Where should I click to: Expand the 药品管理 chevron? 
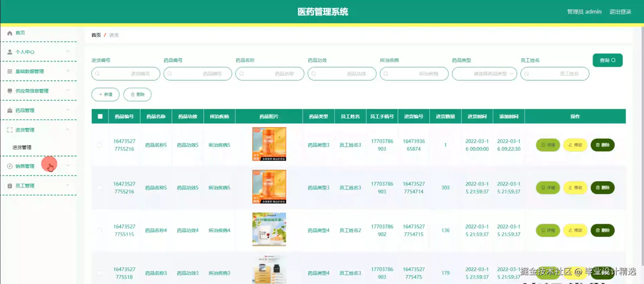point(68,110)
